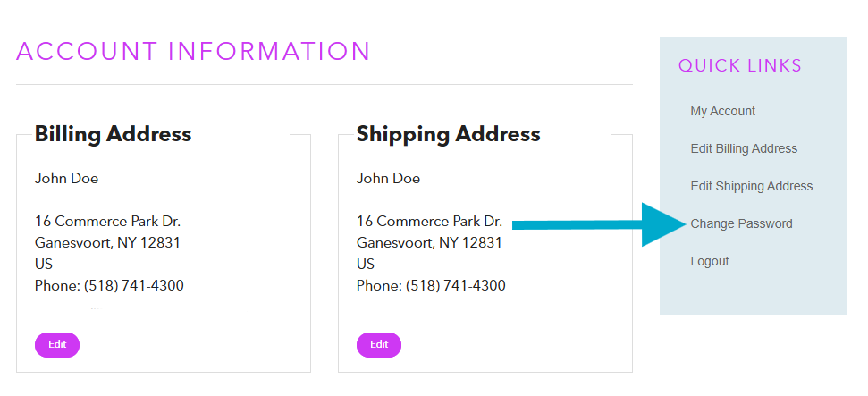Screen dimensions: 868x396
Task: Open the My Account quick link
Action: pos(722,111)
